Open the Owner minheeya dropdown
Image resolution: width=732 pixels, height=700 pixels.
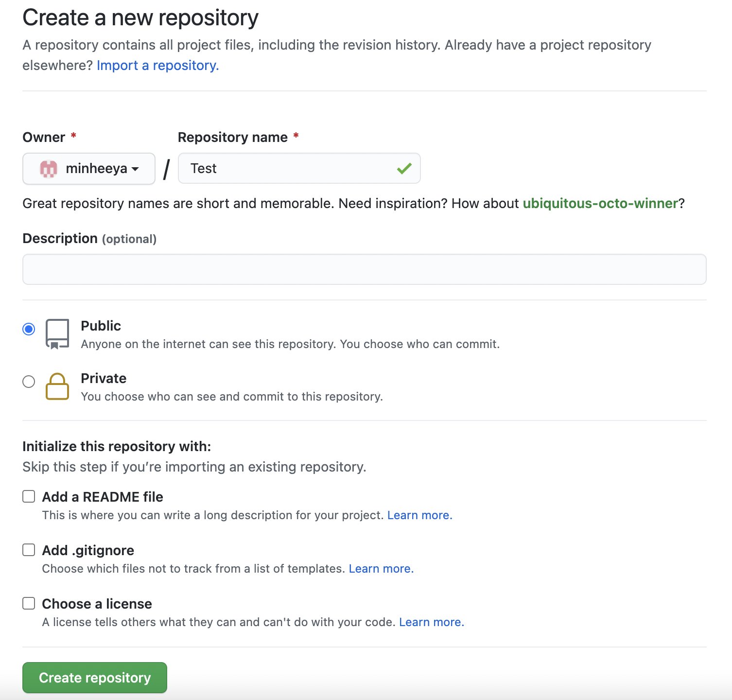[89, 169]
